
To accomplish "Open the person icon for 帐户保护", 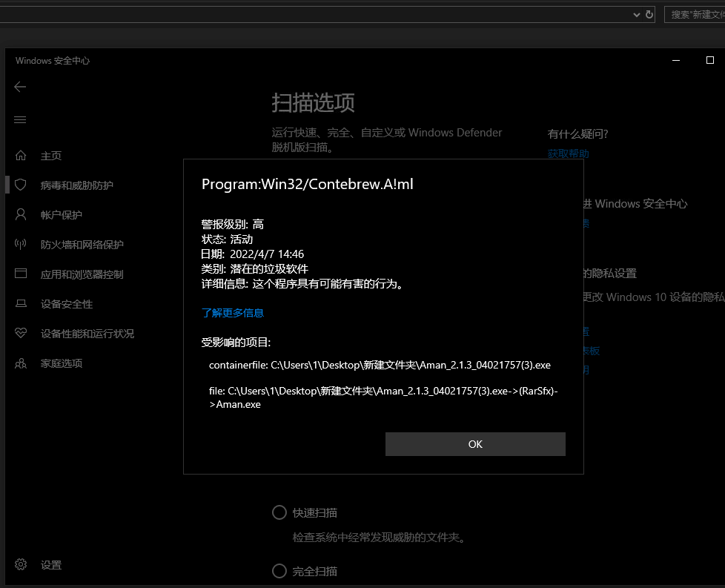I will 21,214.
